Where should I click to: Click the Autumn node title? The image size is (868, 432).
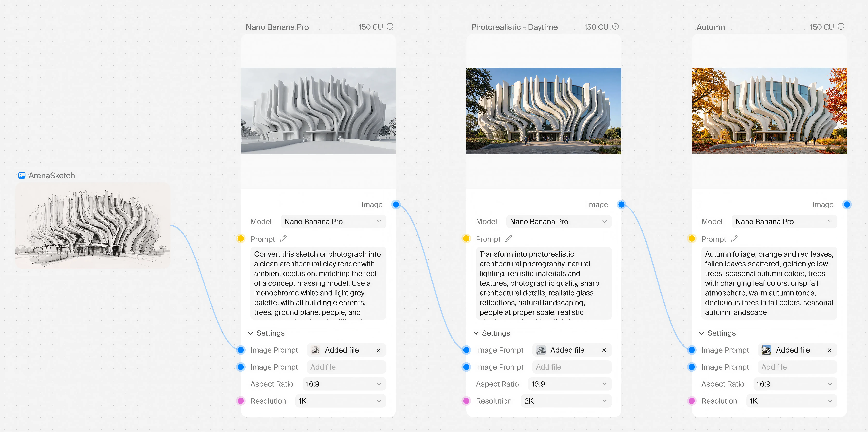[711, 27]
